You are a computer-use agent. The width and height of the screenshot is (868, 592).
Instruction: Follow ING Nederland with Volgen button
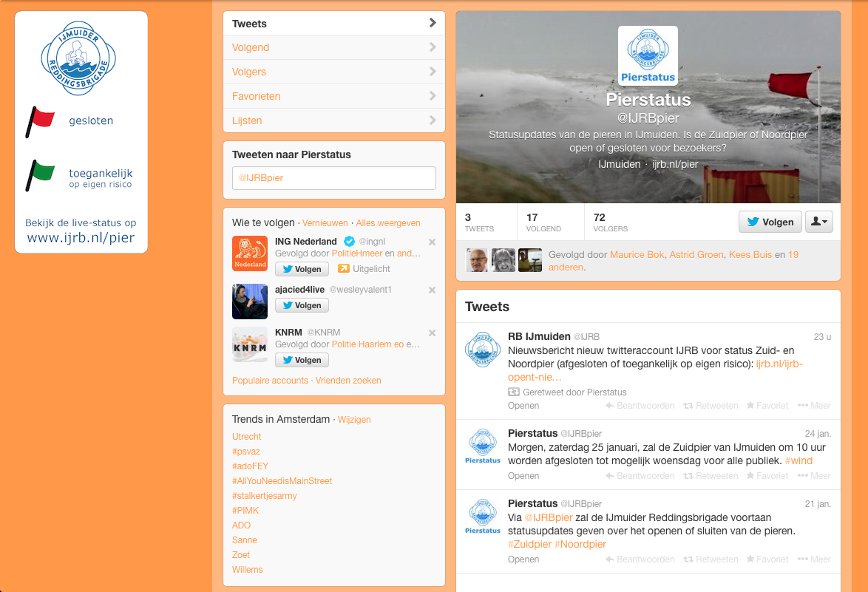302,269
